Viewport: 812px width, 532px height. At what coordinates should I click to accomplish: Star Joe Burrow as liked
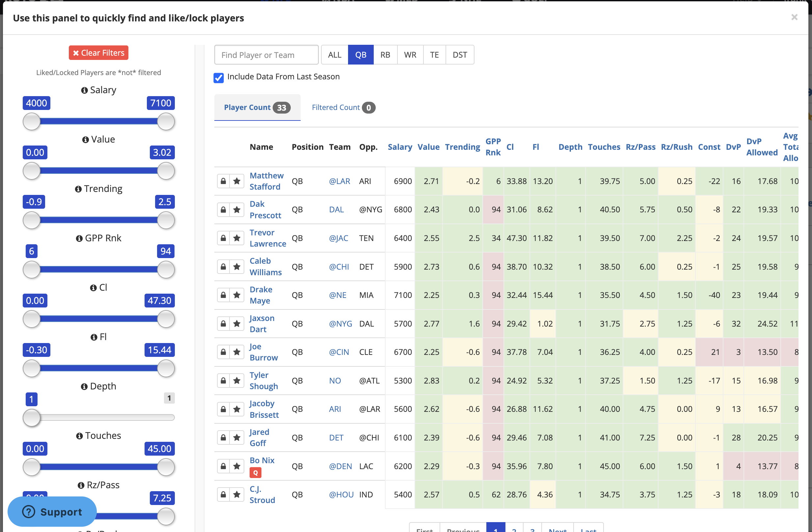(x=237, y=352)
